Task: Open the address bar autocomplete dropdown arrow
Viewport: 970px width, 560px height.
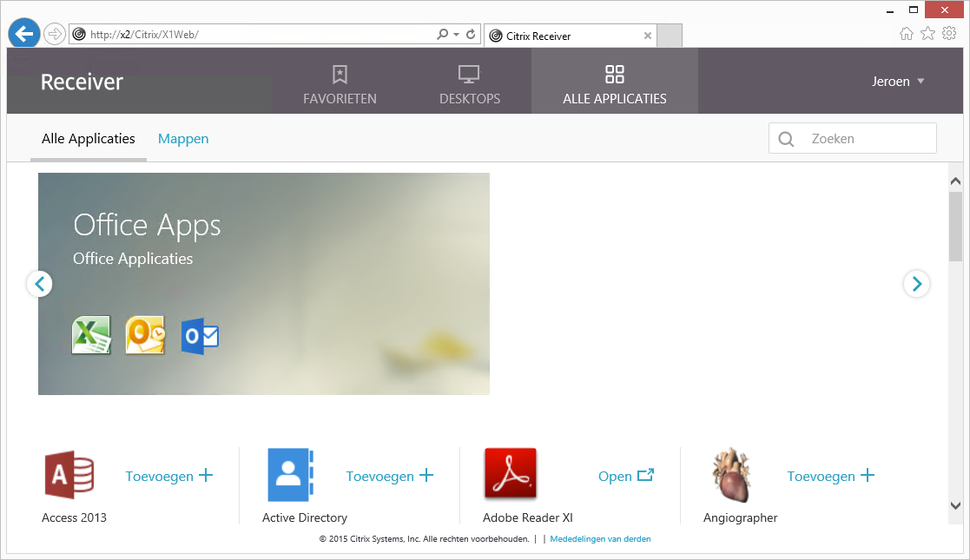Action: [x=457, y=35]
